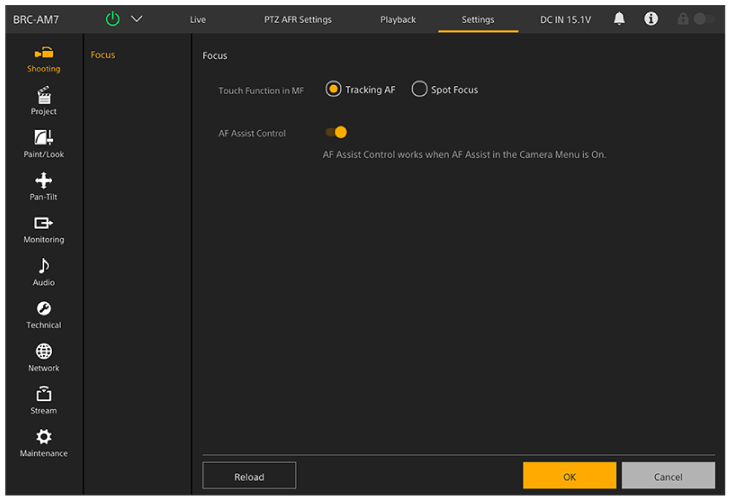The width and height of the screenshot is (730, 500).
Task: Click the Reload button
Action: pos(249,476)
